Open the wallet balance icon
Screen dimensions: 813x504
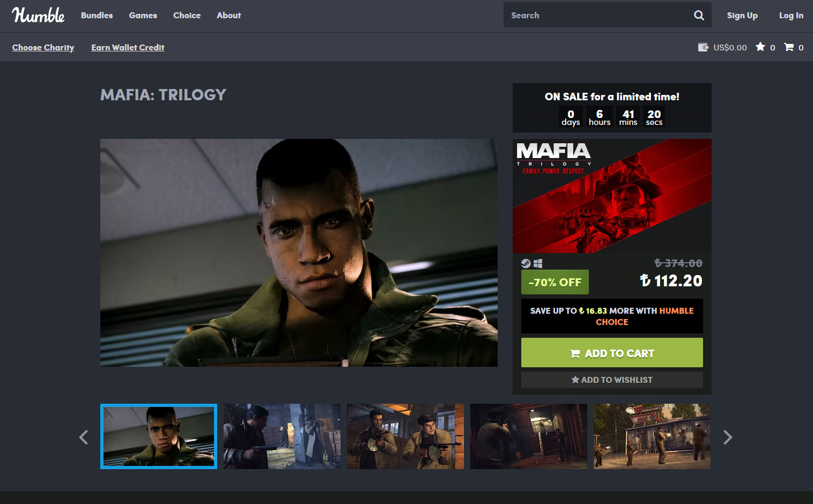pyautogui.click(x=703, y=47)
